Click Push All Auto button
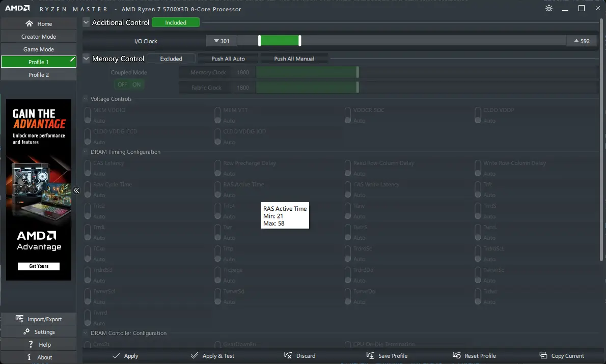606x364 pixels. [x=228, y=59]
